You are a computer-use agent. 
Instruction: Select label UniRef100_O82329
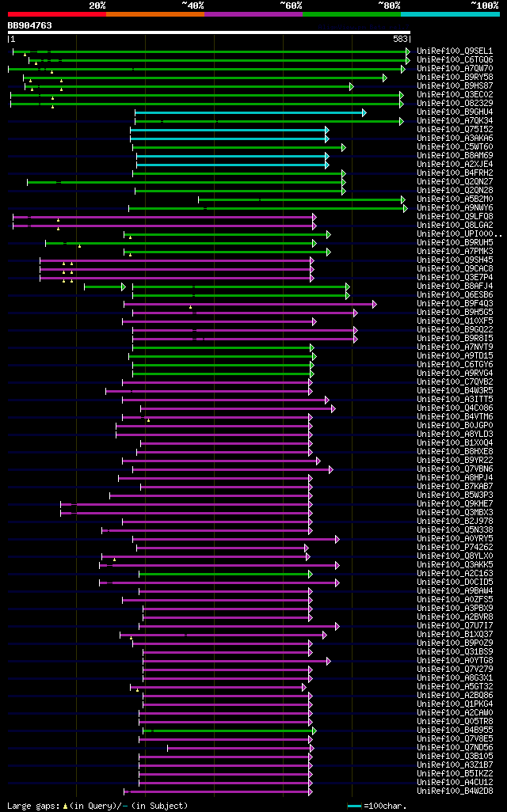coord(455,104)
